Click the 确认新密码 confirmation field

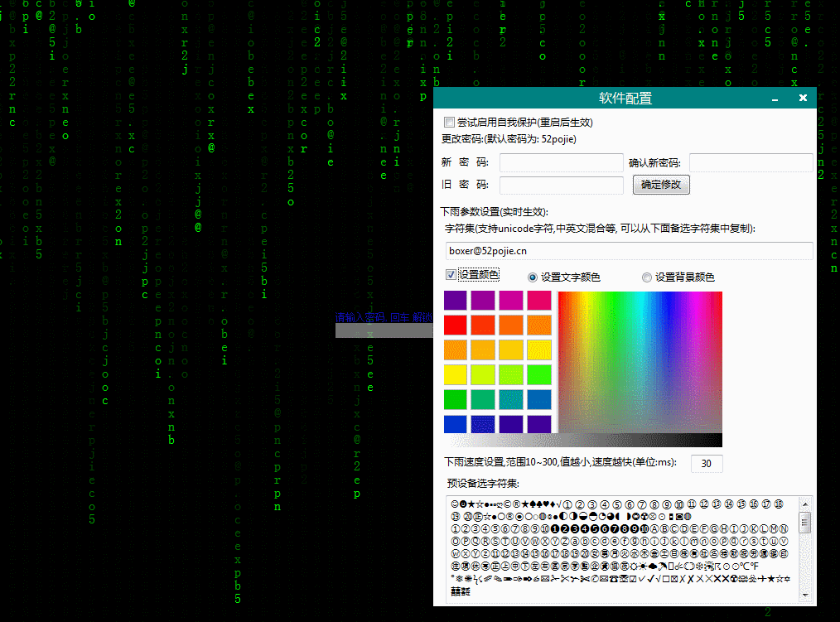tap(751, 162)
